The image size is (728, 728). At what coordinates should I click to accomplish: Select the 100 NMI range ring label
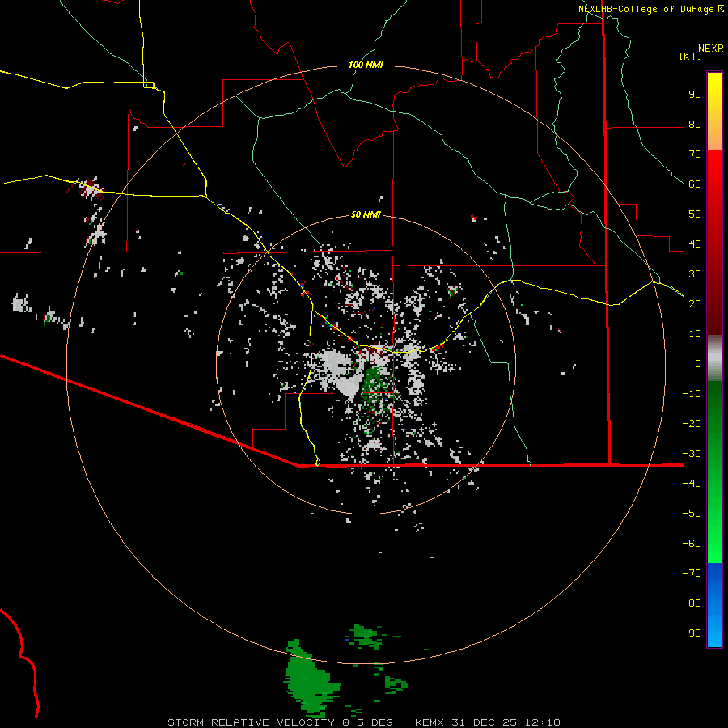click(366, 65)
